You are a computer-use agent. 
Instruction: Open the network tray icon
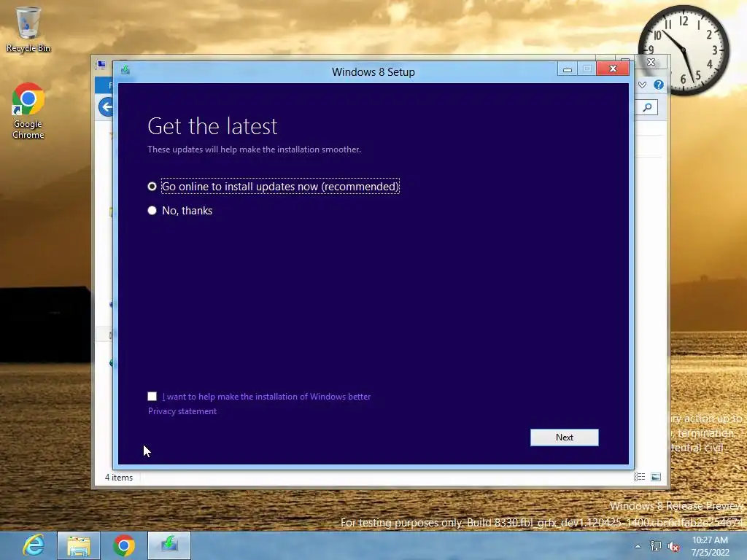click(x=656, y=546)
